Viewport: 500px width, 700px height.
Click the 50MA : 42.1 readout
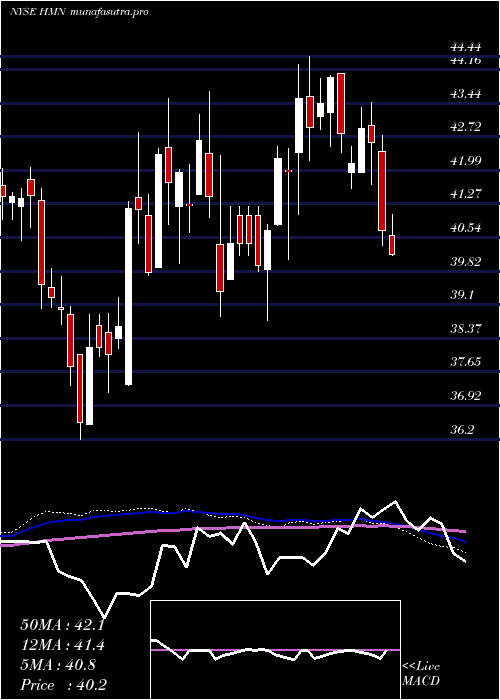tap(62, 625)
